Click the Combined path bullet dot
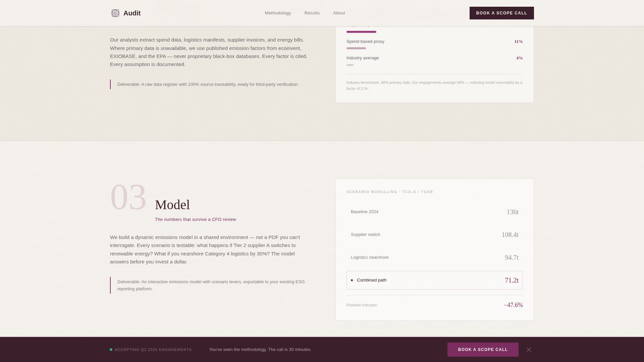This screenshot has height=362, width=644. pos(352,280)
